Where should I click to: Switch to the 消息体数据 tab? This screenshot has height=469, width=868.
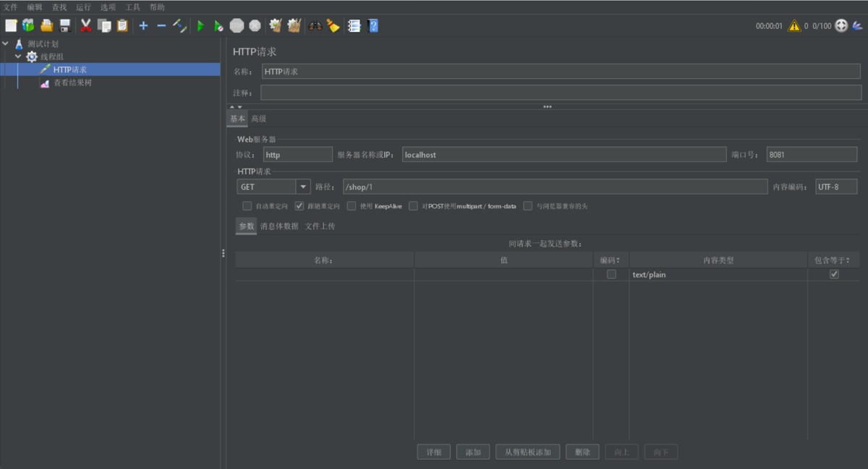[x=279, y=227]
